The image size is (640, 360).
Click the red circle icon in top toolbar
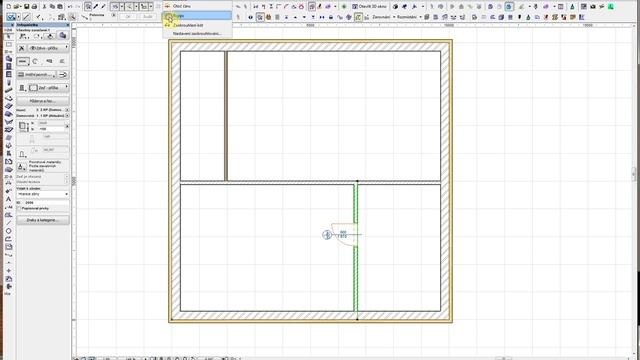coord(302,7)
